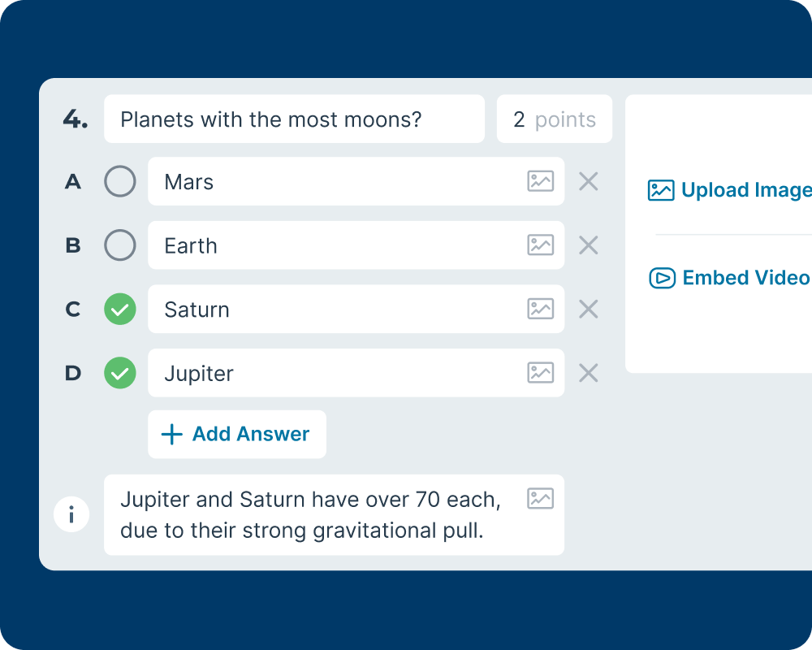The image size is (812, 650).
Task: Edit the question text field
Action: [294, 119]
